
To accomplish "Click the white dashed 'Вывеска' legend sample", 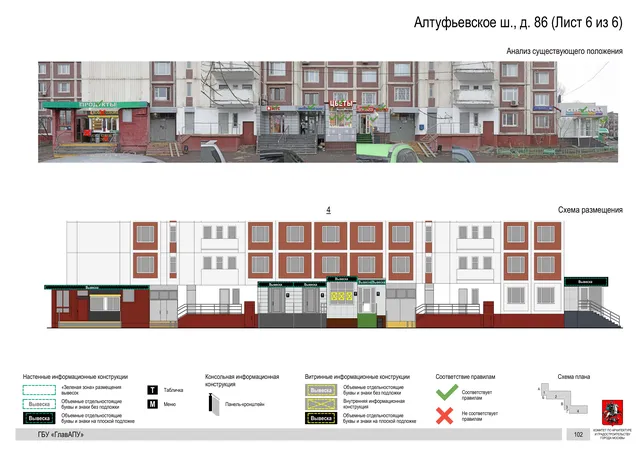I will pos(39,404).
